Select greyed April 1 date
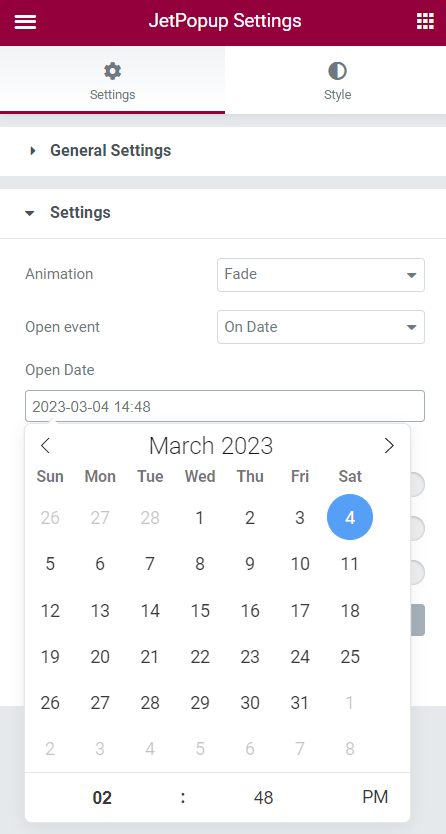The width and height of the screenshot is (446, 834). click(350, 703)
